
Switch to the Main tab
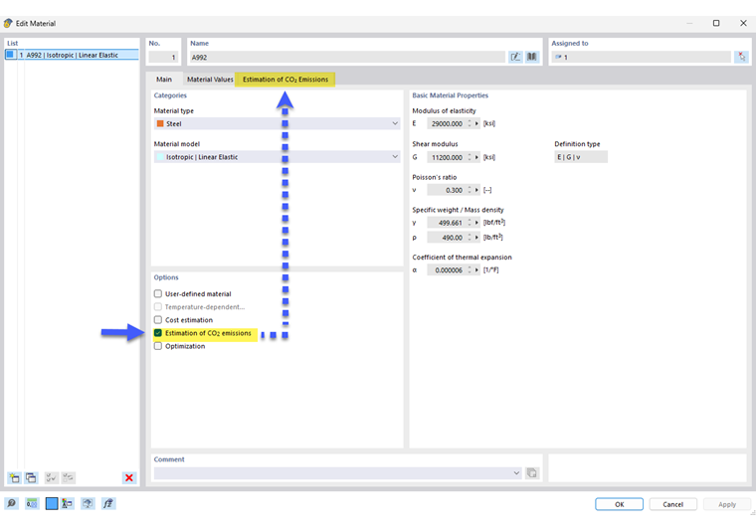(164, 79)
